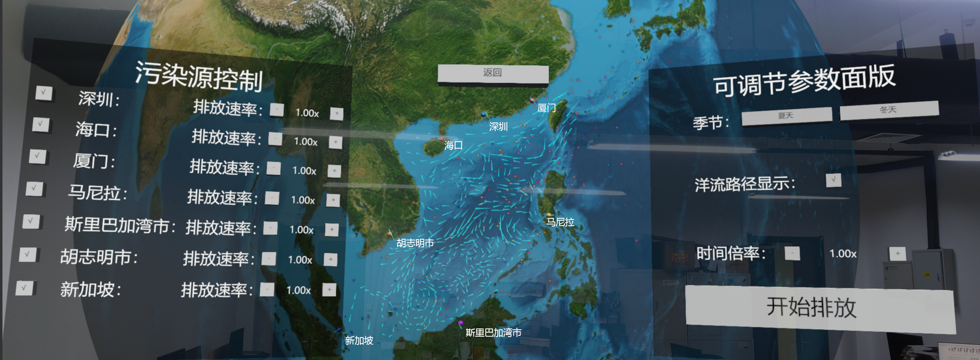Viewport: 980px width, 360px height.
Task: Click the 季节 label
Action: (711, 122)
